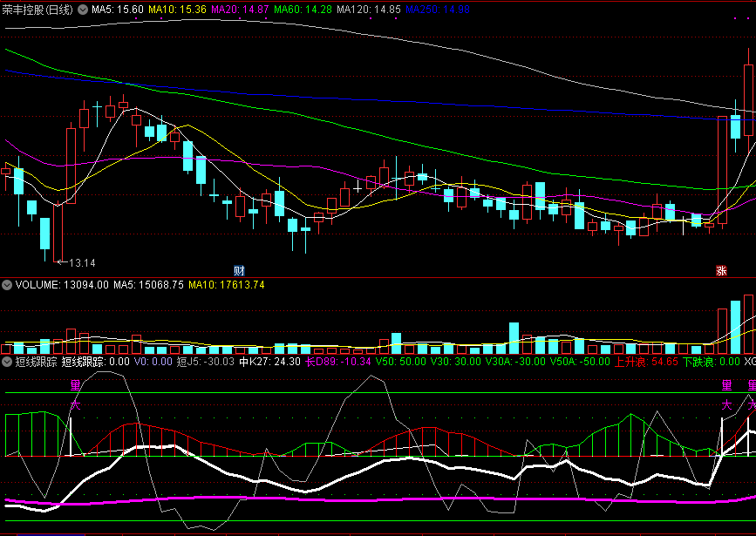Image resolution: width=756 pixels, height=536 pixels.
Task: Click the MA250: 14.98 label
Action: click(x=438, y=10)
